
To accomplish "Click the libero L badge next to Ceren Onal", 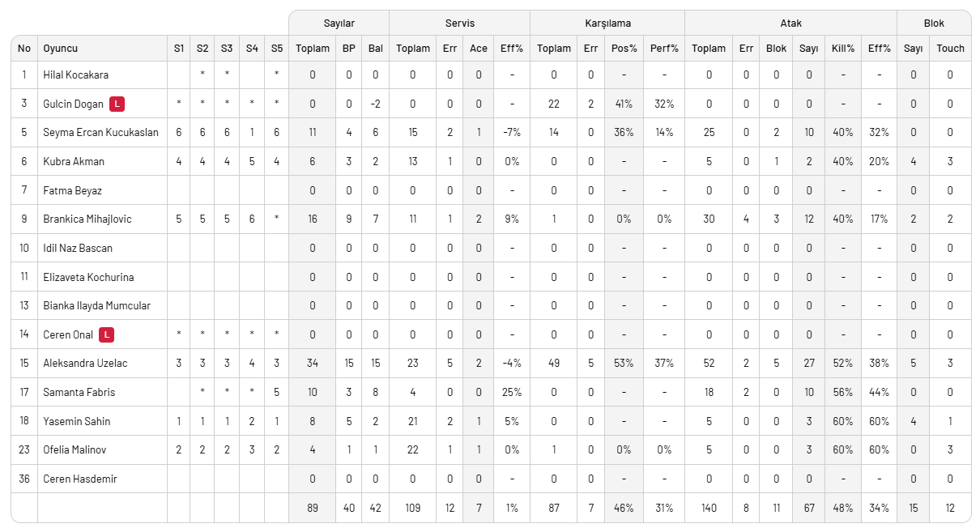I will click(106, 334).
